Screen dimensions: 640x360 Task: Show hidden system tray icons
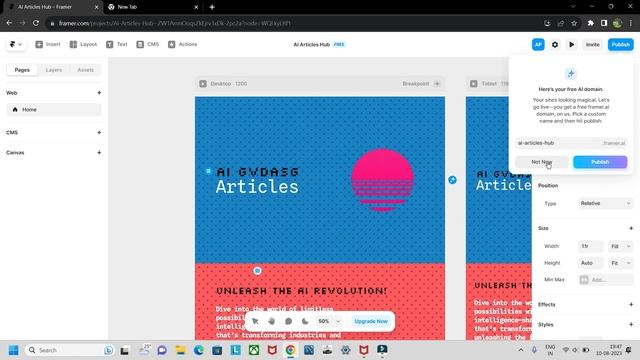(521, 350)
